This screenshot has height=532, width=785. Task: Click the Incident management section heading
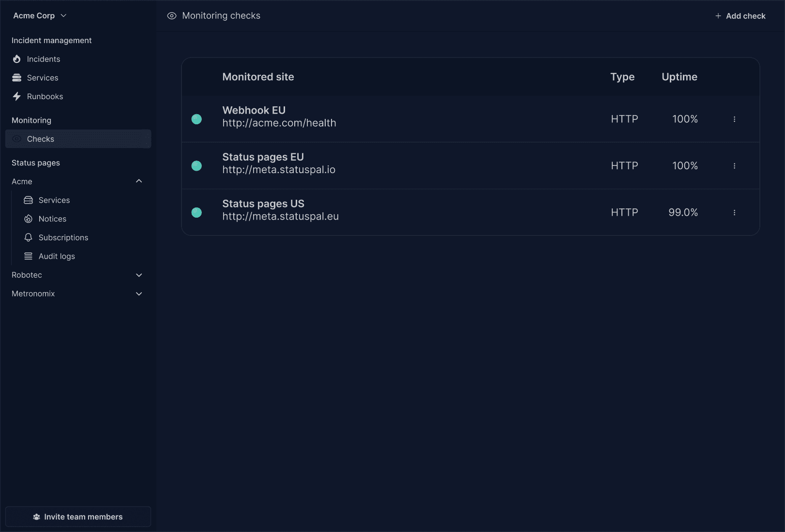[51, 41]
